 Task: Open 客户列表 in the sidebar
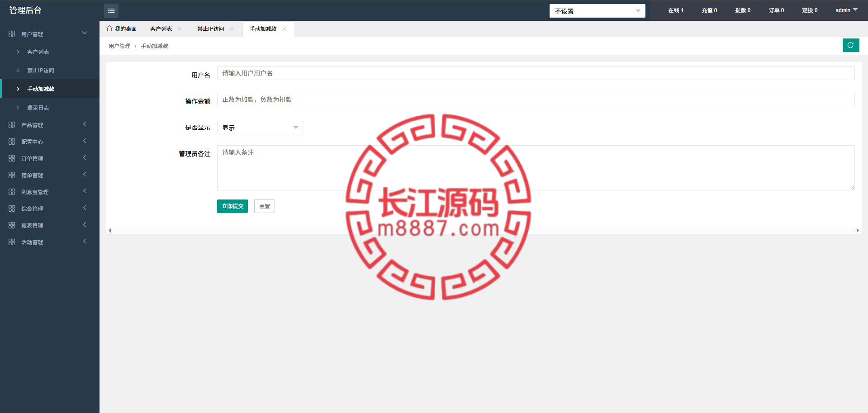50,52
